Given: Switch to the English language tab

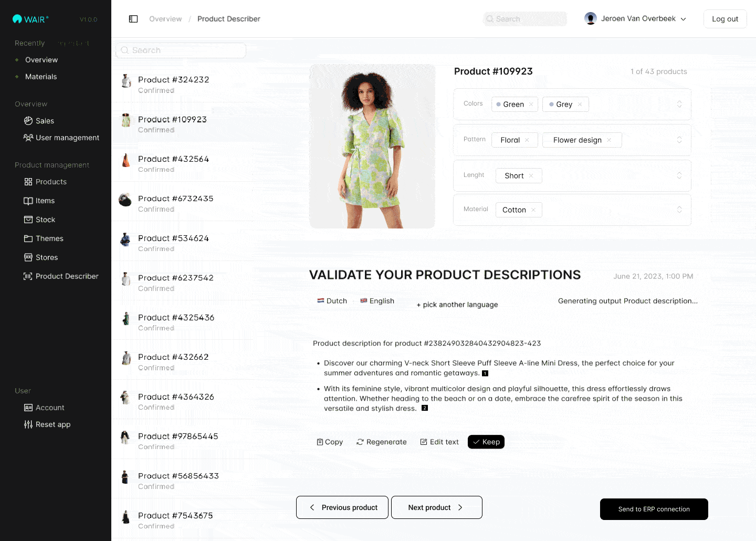Looking at the screenshot, I should tap(377, 301).
